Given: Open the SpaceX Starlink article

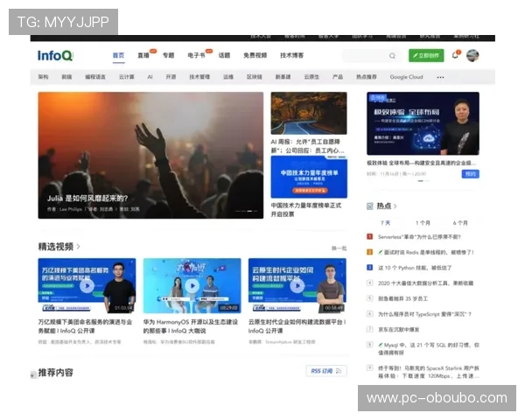Looking at the screenshot, I should coord(429,372).
